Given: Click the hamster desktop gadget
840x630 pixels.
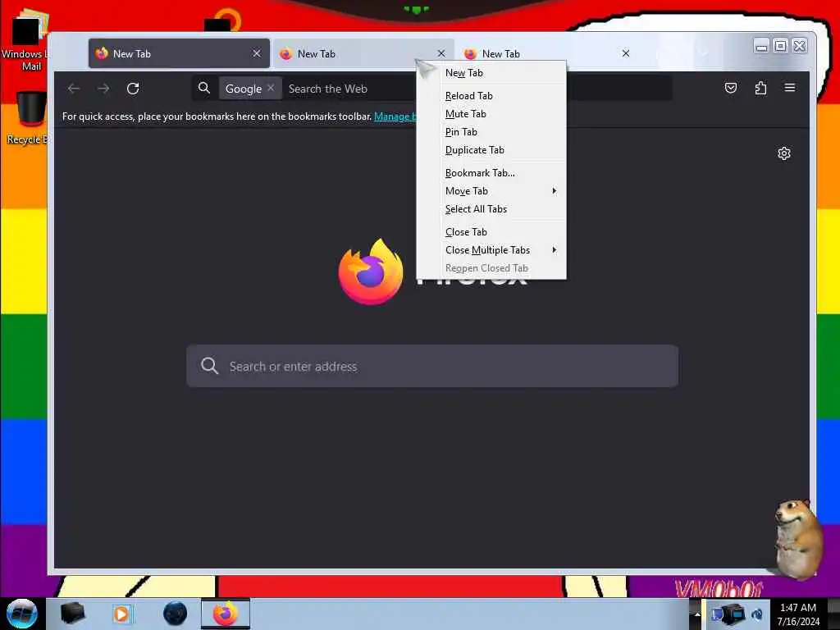Looking at the screenshot, I should point(798,539).
